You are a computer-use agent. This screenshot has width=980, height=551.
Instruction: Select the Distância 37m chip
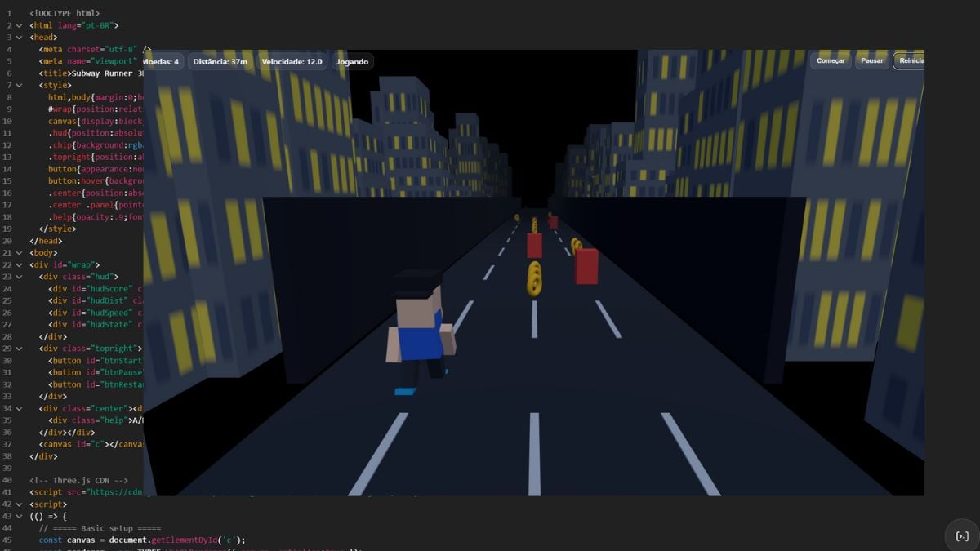point(220,61)
